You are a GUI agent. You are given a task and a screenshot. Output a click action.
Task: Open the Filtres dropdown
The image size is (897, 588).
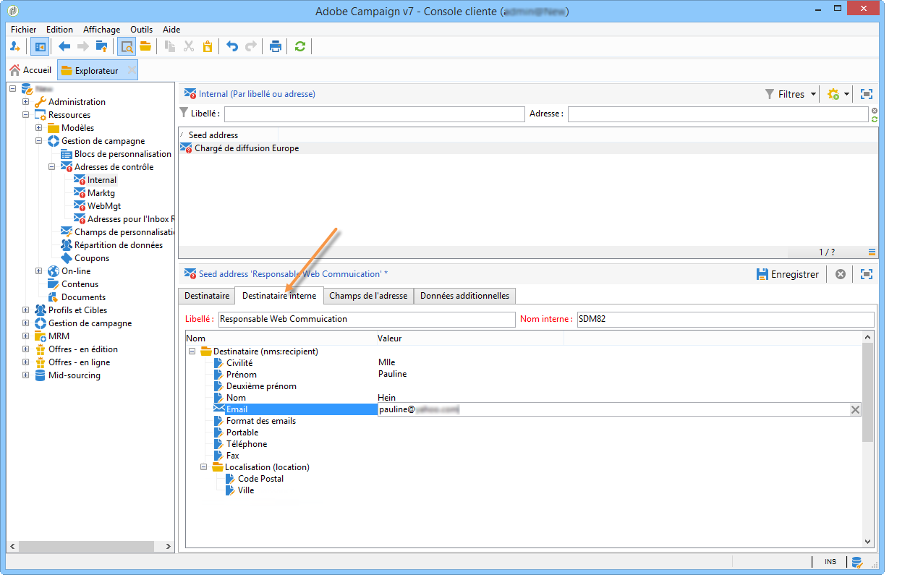click(x=791, y=94)
